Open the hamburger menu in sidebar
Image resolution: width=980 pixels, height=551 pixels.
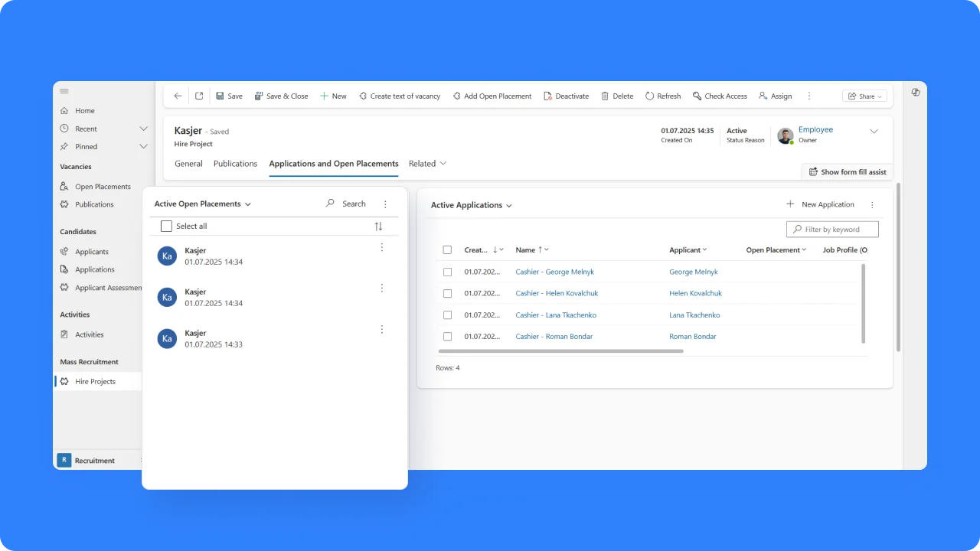[64, 91]
